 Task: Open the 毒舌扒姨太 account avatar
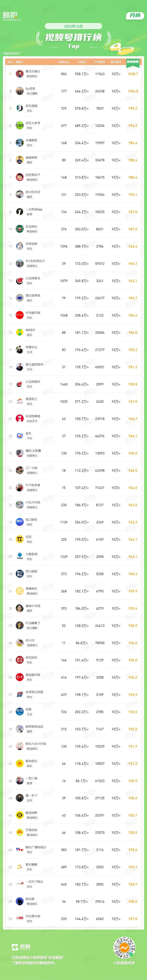pos(20,74)
